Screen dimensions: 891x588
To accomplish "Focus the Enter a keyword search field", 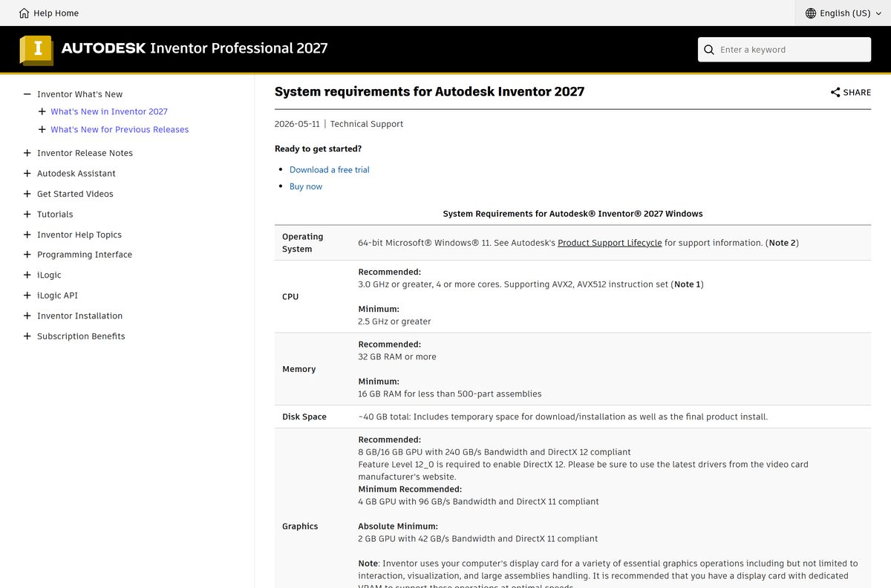I will (x=784, y=50).
